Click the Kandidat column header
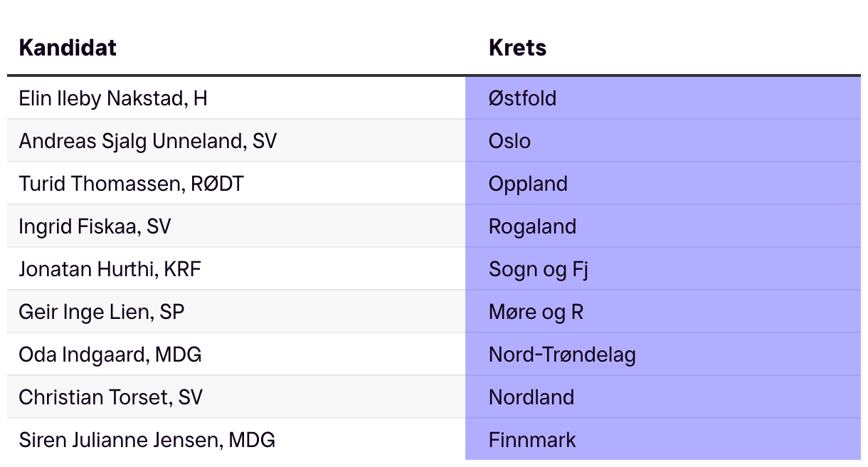Screen dimensions: 868x467 pos(68,48)
